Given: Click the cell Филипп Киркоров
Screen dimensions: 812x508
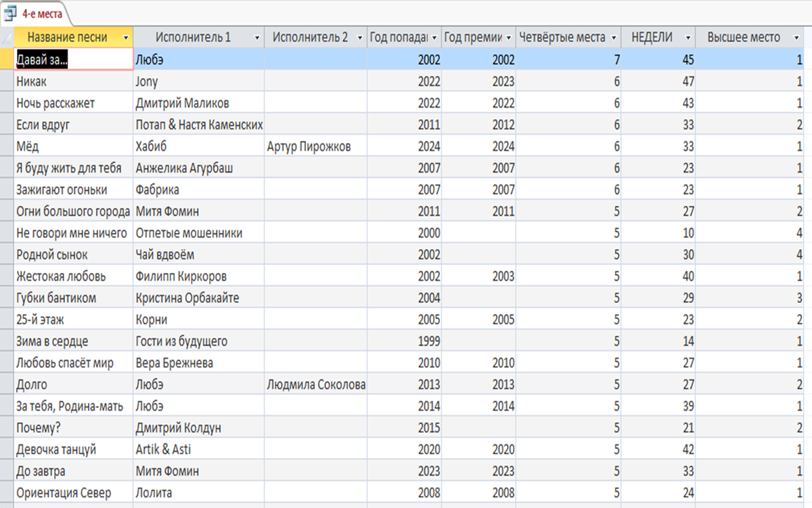Looking at the screenshot, I should [199, 276].
